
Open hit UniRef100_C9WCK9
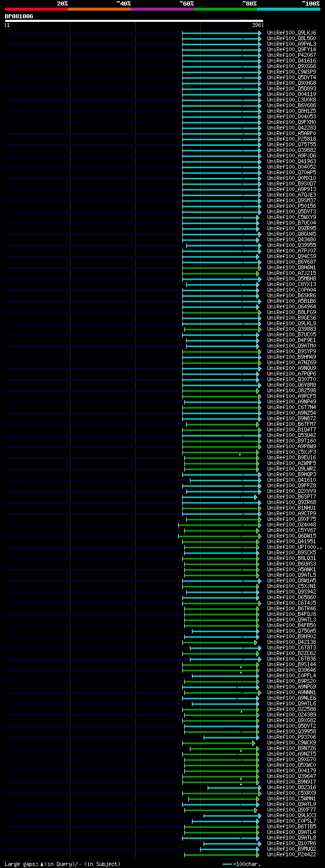click(291, 742)
